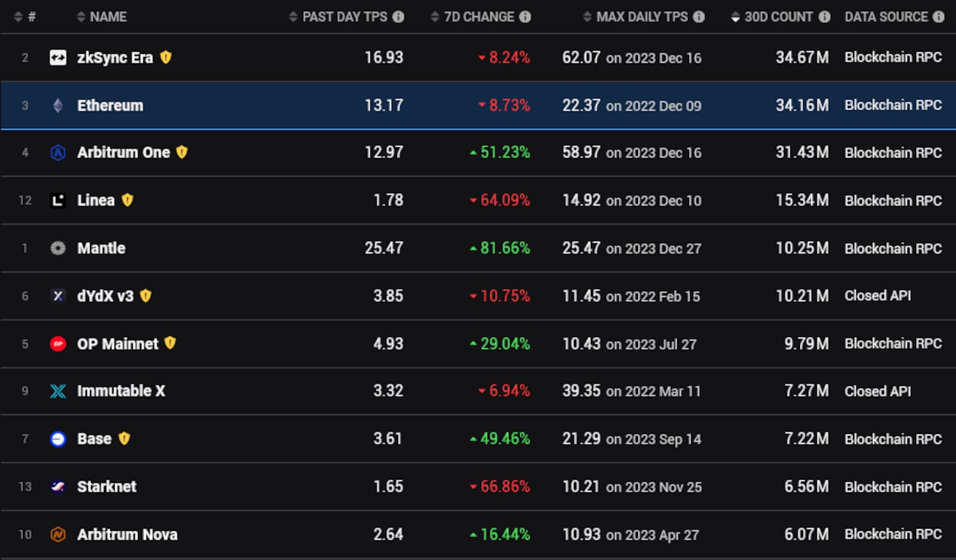
Task: Open the Immutable X project link
Action: [x=121, y=391]
